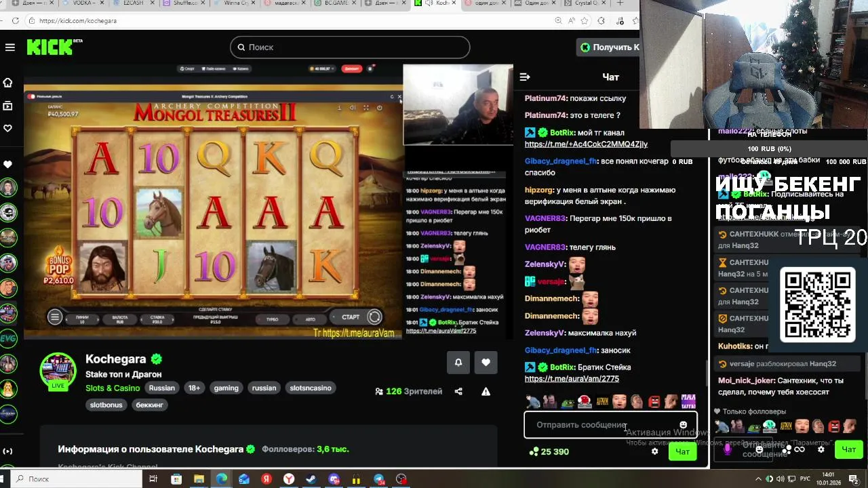Open Browse icon in Kick sidebar
The width and height of the screenshot is (868, 488).
coord(7,106)
